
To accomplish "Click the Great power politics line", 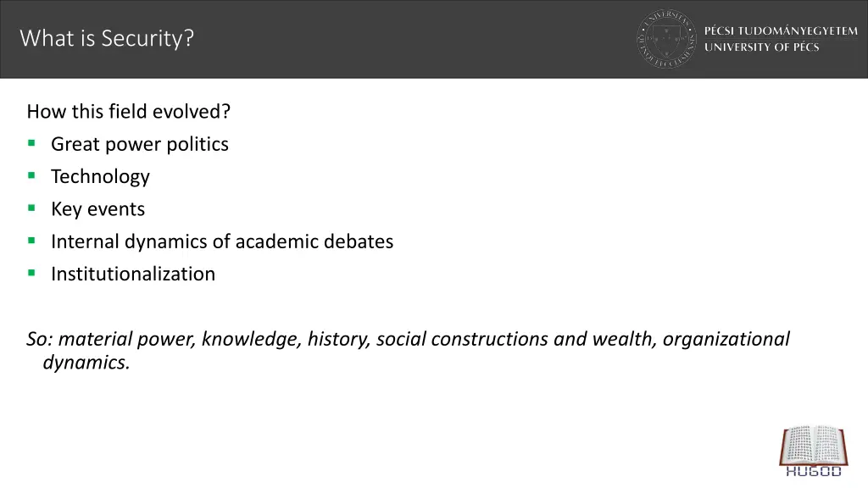I will 140,144.
